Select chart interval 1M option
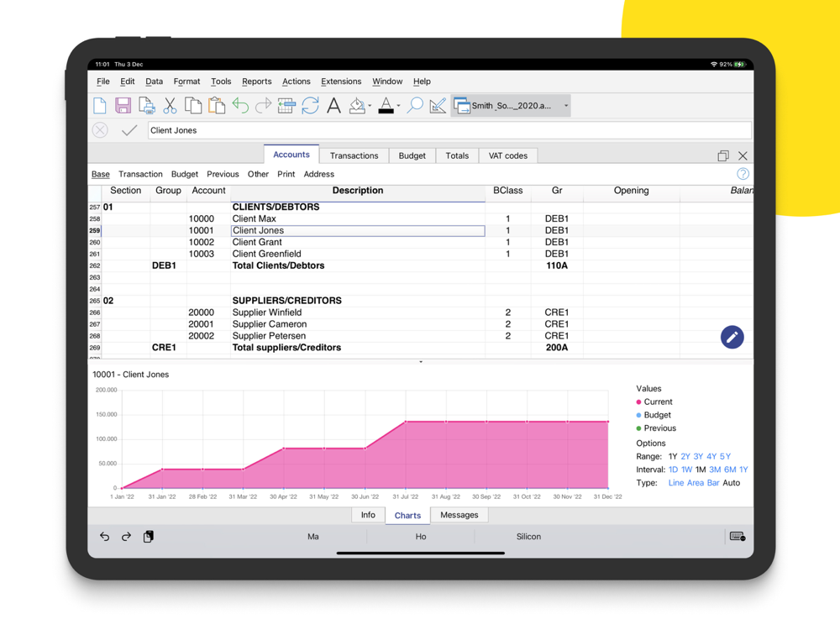This screenshot has height=630, width=840. pos(701,470)
